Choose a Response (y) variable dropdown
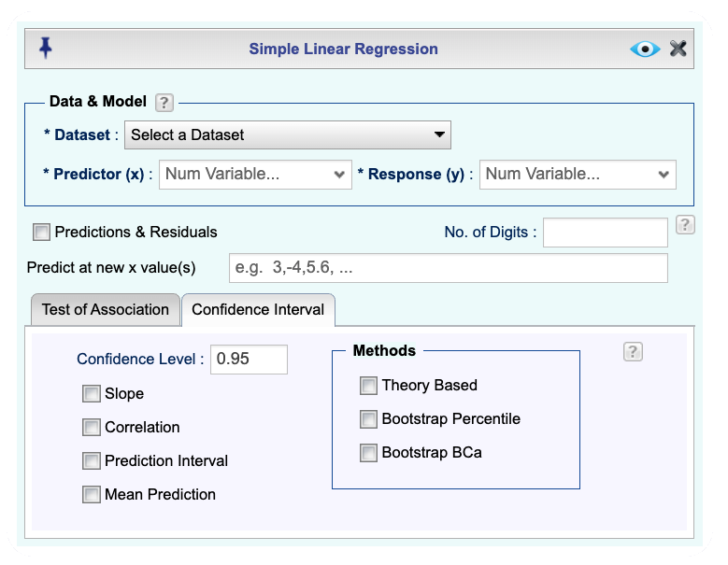728x565 pixels. [x=578, y=175]
